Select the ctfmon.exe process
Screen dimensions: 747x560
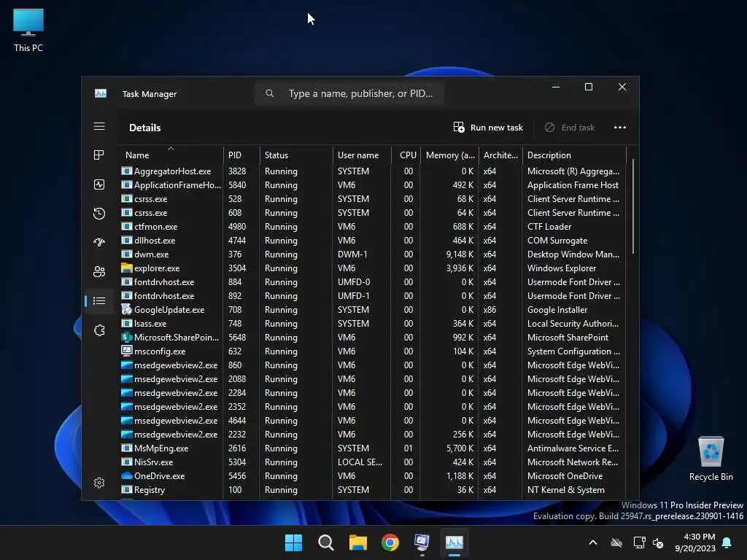coord(372,226)
